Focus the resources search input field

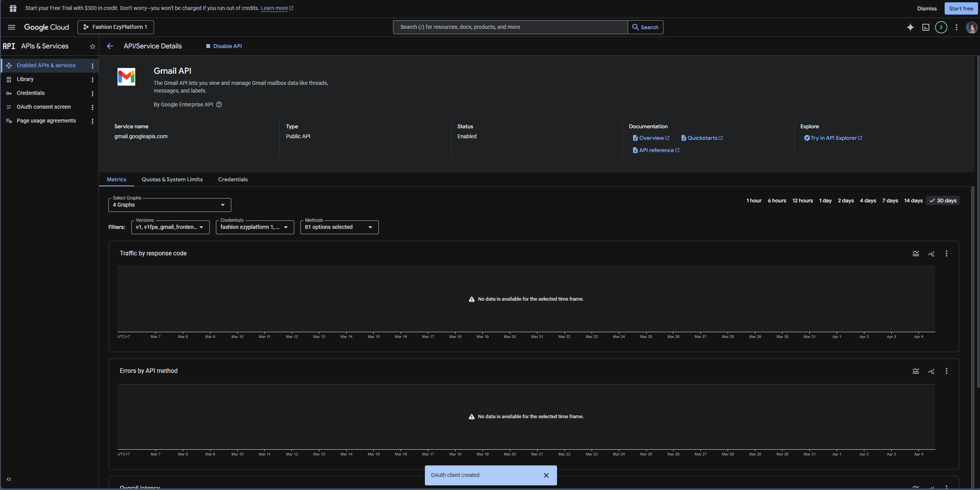(x=510, y=27)
